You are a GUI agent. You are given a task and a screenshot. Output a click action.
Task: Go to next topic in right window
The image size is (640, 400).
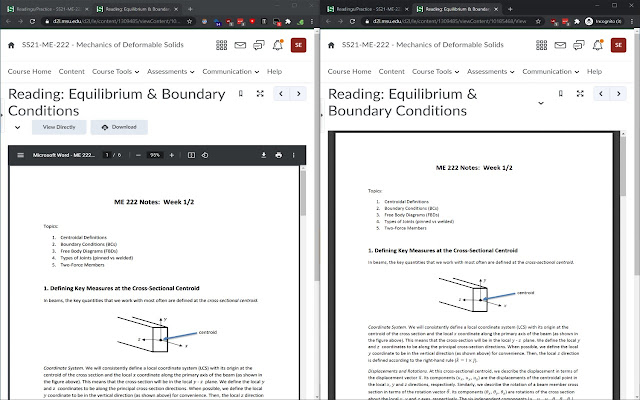619,94
